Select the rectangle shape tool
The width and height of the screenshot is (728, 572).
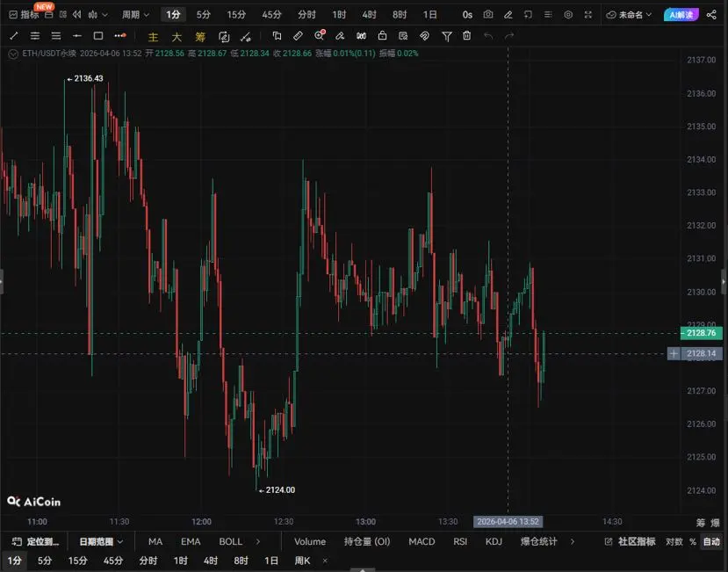[98, 36]
